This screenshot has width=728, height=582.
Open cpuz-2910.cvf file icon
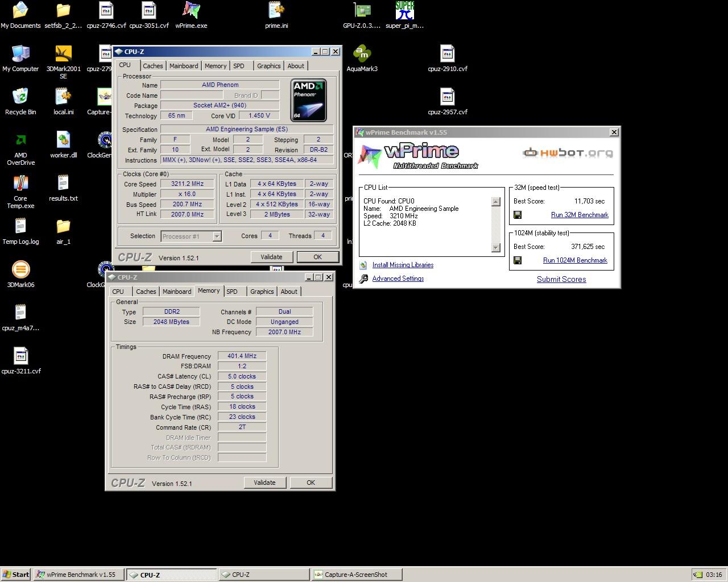pyautogui.click(x=447, y=59)
